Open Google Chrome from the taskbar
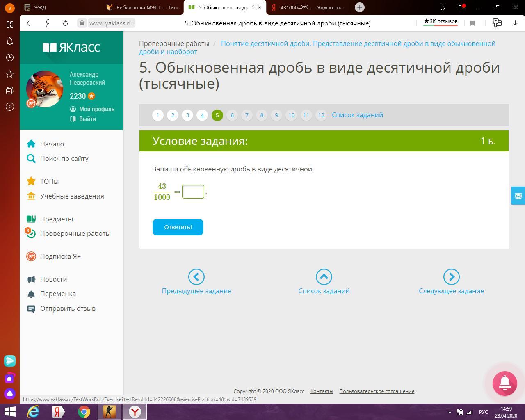This screenshot has width=525, height=420. pyautogui.click(x=84, y=412)
